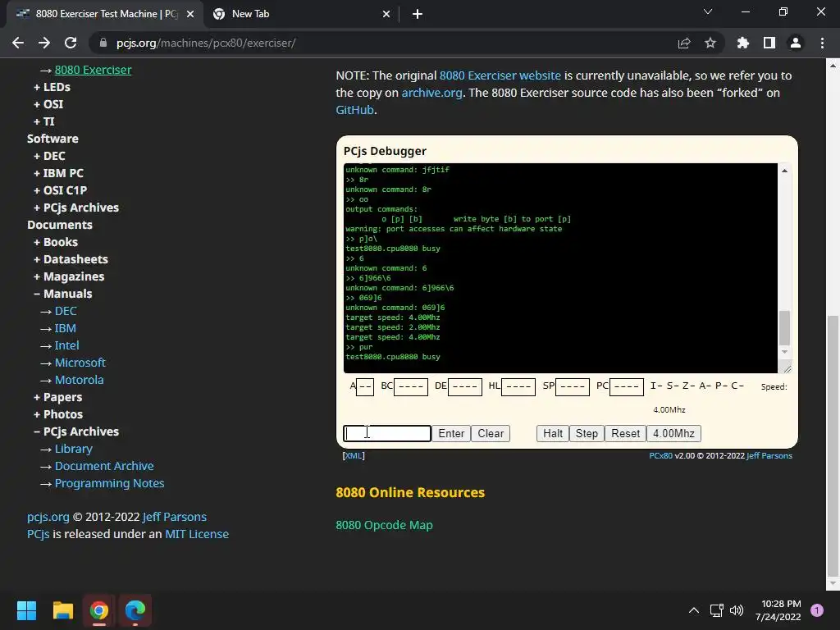Viewport: 840px width, 630px height.
Task: Open volume control from the speaker icon
Action: (737, 610)
